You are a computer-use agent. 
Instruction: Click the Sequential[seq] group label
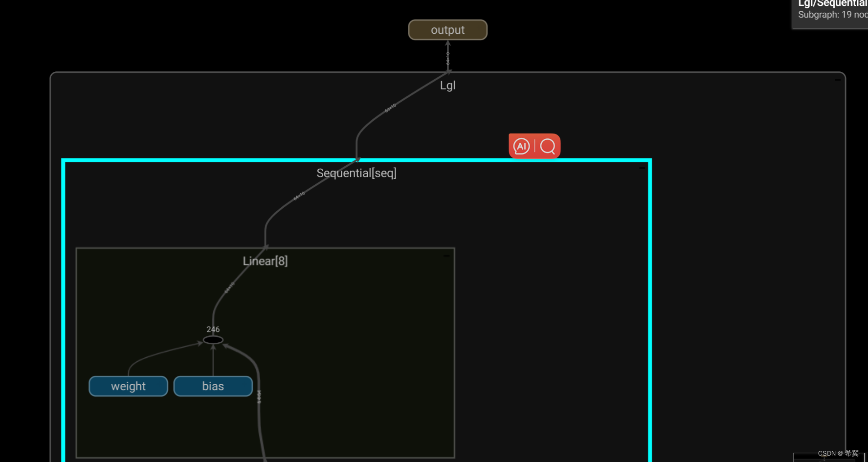click(356, 173)
